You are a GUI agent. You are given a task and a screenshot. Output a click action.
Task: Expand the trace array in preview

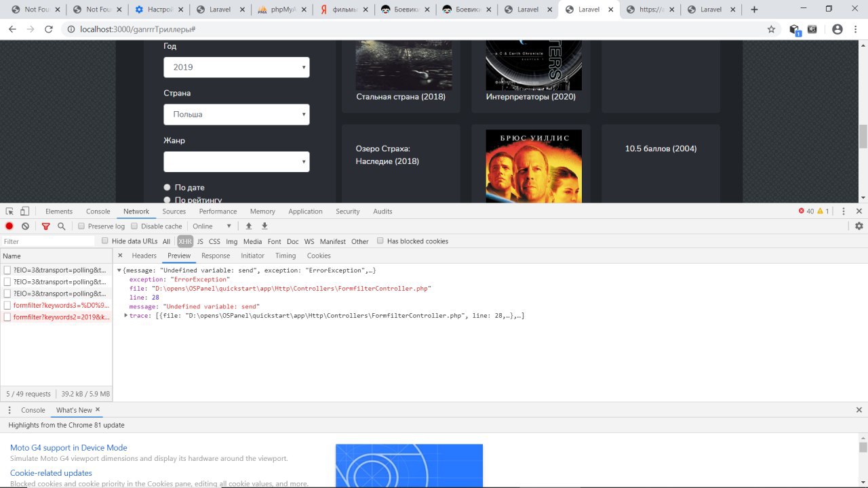tap(126, 315)
